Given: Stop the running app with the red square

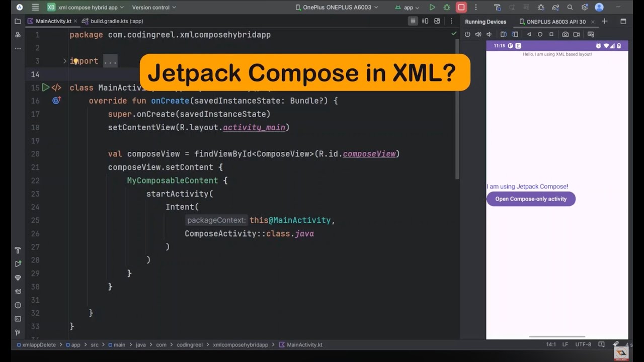Looking at the screenshot, I should (x=461, y=8).
